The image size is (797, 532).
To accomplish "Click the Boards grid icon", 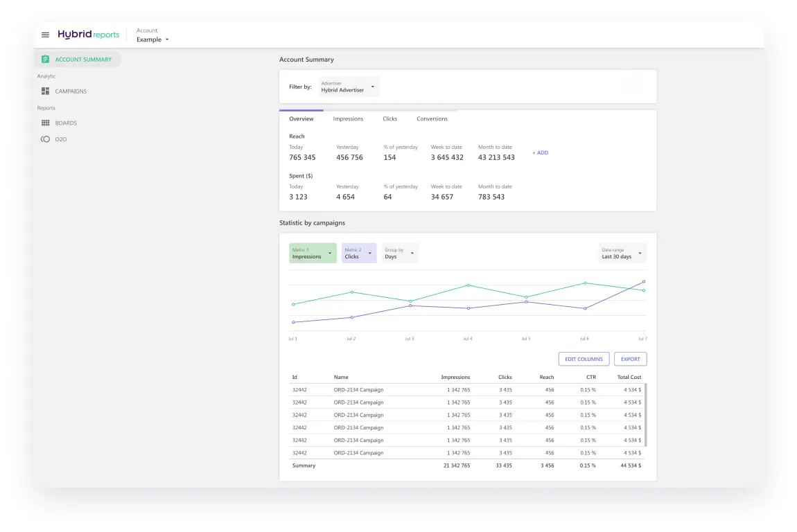I will 45,123.
